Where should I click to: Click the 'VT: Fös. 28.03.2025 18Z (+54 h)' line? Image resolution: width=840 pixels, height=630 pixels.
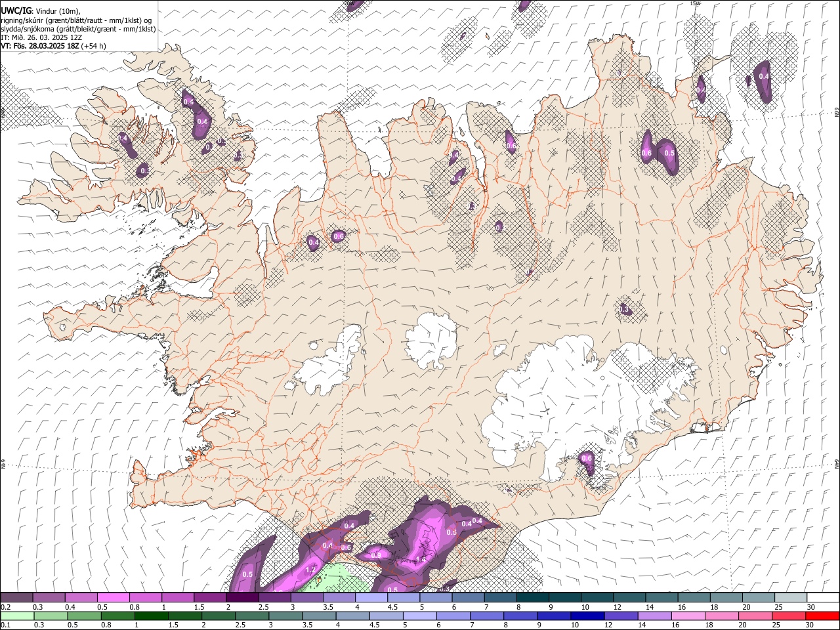pos(53,46)
